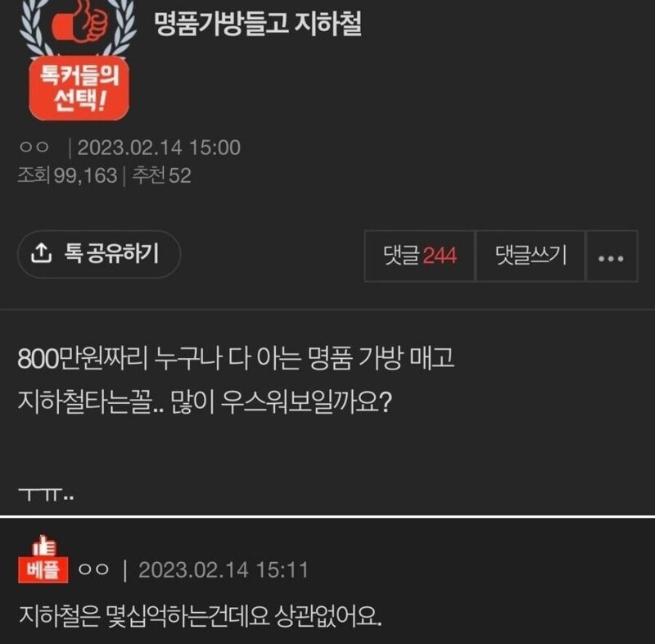Screen dimensions: 655x644
Task: Open the 댓글 244 comments list
Action: click(419, 256)
